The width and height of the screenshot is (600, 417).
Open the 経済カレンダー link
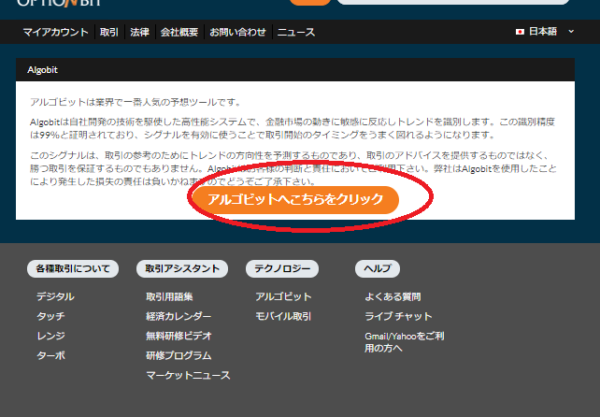tap(179, 316)
